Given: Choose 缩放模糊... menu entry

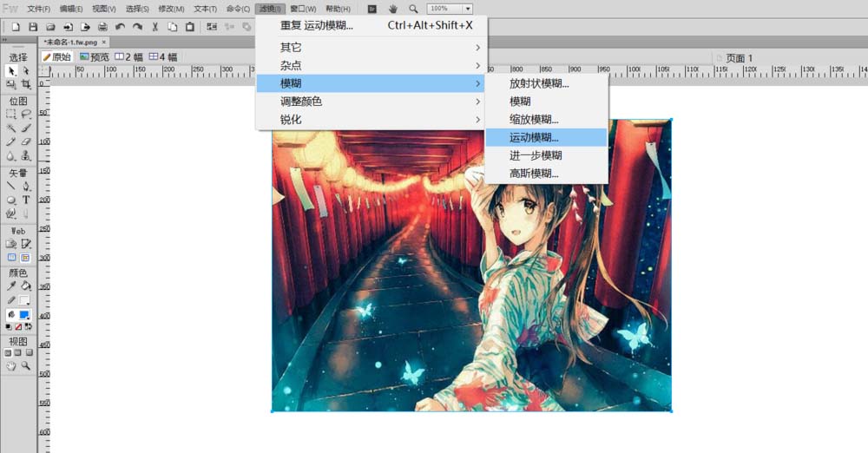Looking at the screenshot, I should (546, 120).
